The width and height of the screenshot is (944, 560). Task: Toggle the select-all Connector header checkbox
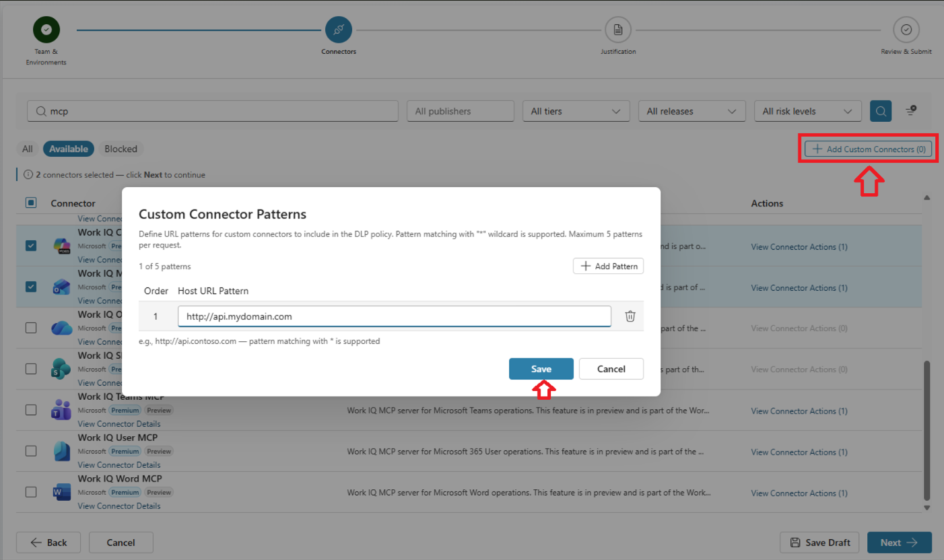click(31, 203)
